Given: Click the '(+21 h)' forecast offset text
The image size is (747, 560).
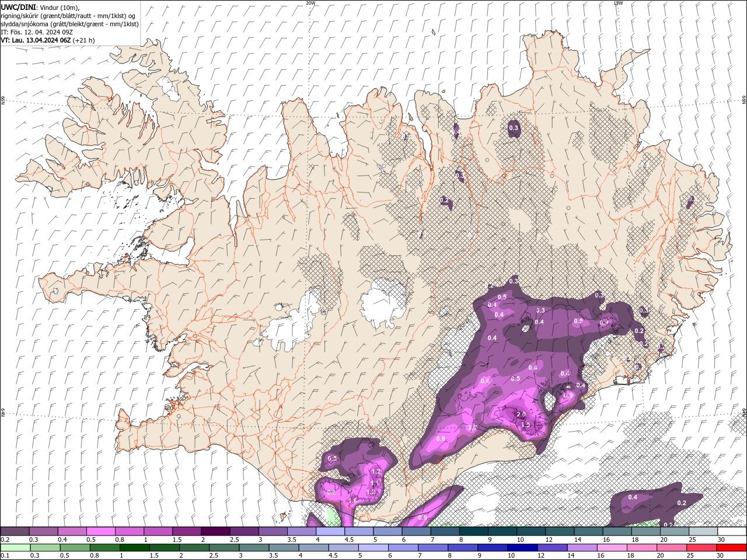Looking at the screenshot, I should point(84,40).
